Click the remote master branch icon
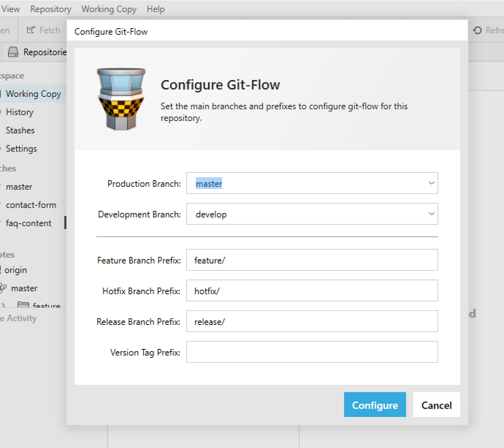 click(x=3, y=288)
